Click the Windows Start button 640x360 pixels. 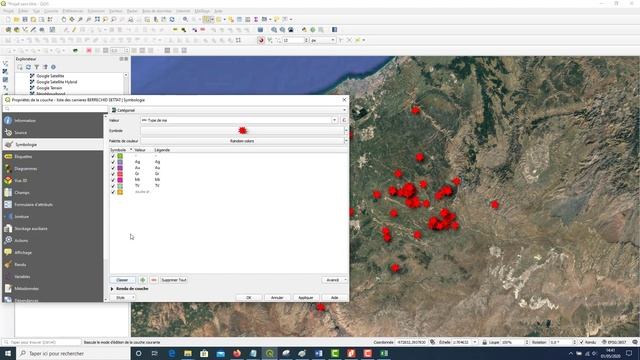click(8, 353)
